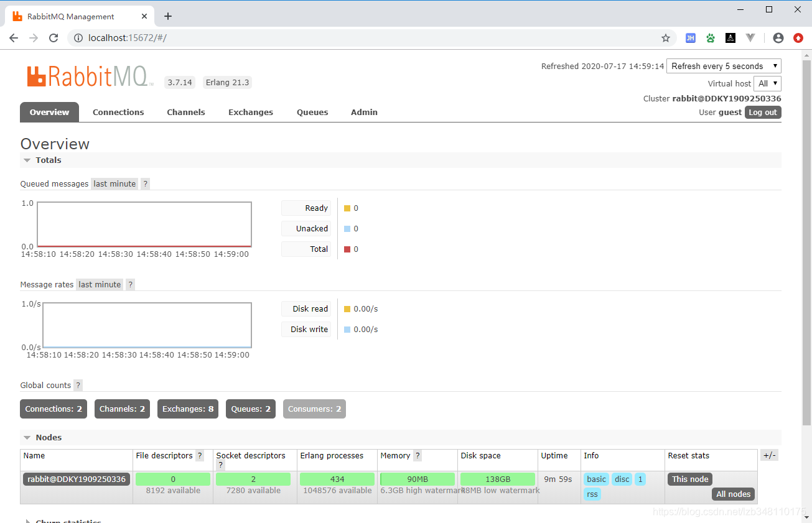Click the rss info tag

click(592, 494)
